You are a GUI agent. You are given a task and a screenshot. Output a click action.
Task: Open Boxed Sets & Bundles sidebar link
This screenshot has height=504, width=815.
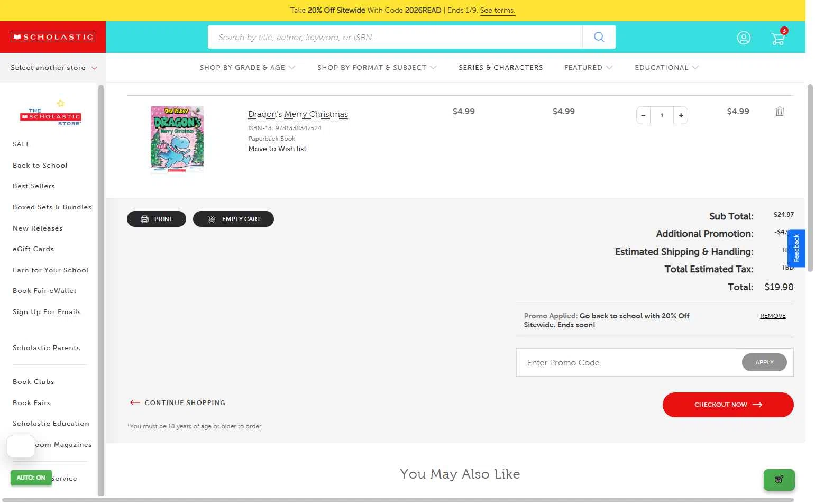tap(52, 207)
